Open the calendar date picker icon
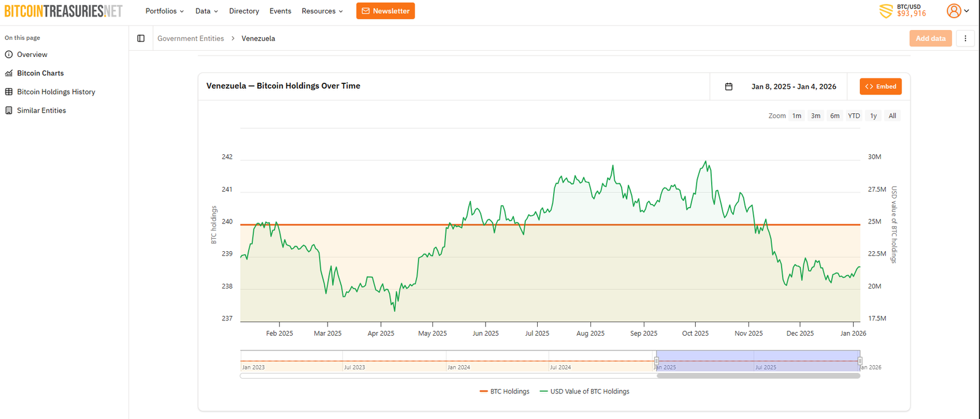This screenshot has height=419, width=980. [729, 86]
